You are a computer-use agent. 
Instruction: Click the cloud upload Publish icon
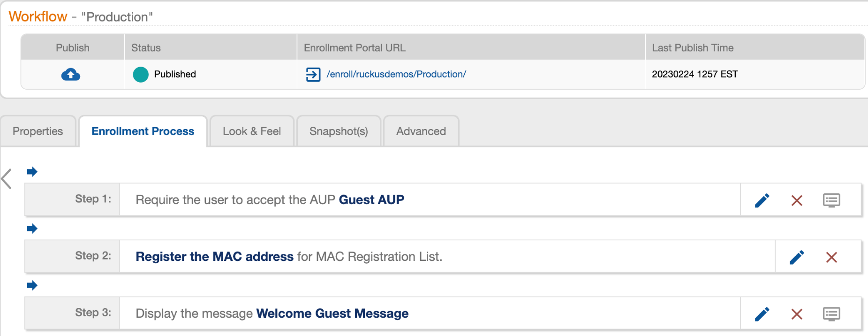[x=71, y=75]
